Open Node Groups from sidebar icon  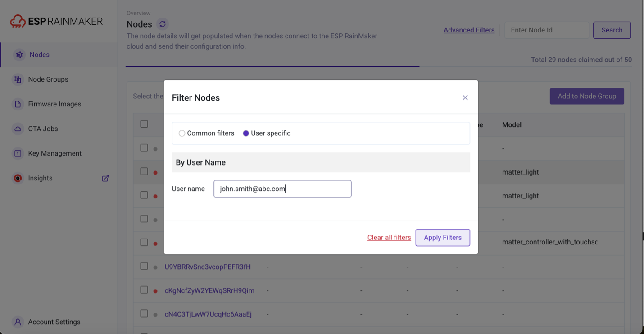[x=18, y=79]
